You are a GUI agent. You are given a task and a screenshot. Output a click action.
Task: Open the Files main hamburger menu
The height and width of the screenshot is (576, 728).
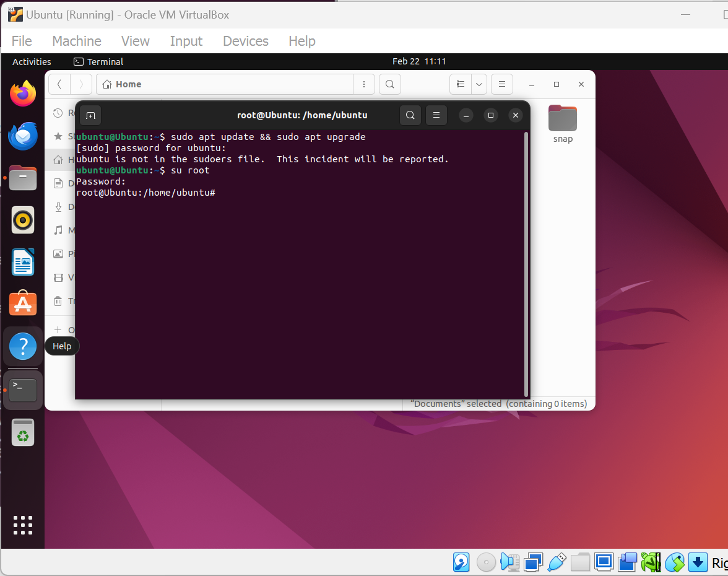point(502,84)
